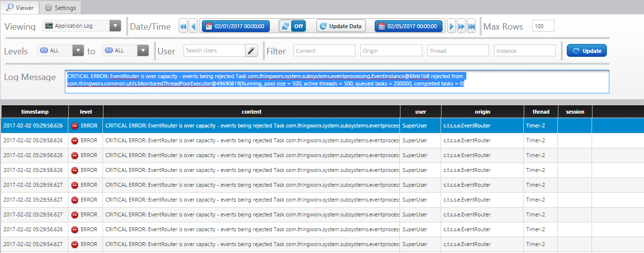Click the blue Update button
The image size is (644, 253).
pyautogui.click(x=587, y=50)
